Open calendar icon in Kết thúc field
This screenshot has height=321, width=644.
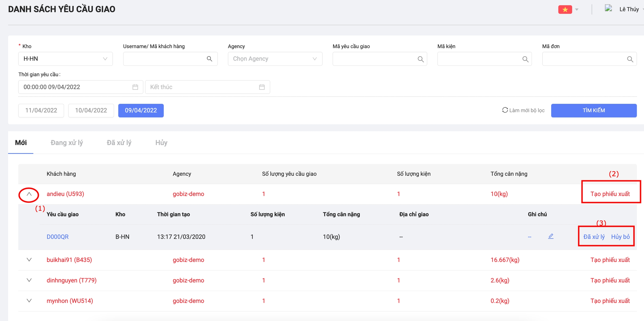click(262, 87)
